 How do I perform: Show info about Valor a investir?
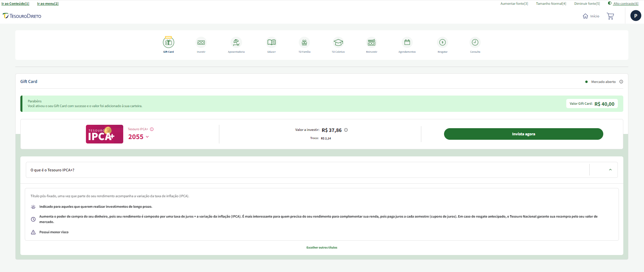(x=346, y=130)
